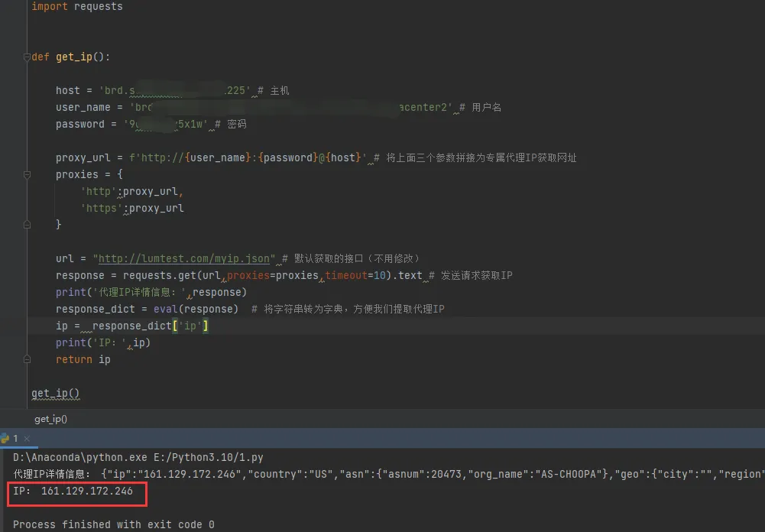Click the 'http':proxy_url dictionary entry

point(131,192)
